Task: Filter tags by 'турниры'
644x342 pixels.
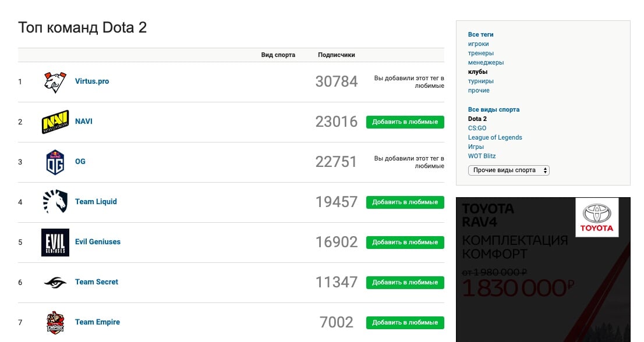Action: tap(480, 81)
